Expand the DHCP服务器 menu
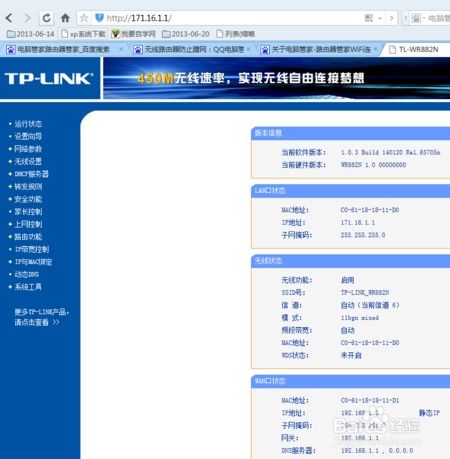 [31, 174]
